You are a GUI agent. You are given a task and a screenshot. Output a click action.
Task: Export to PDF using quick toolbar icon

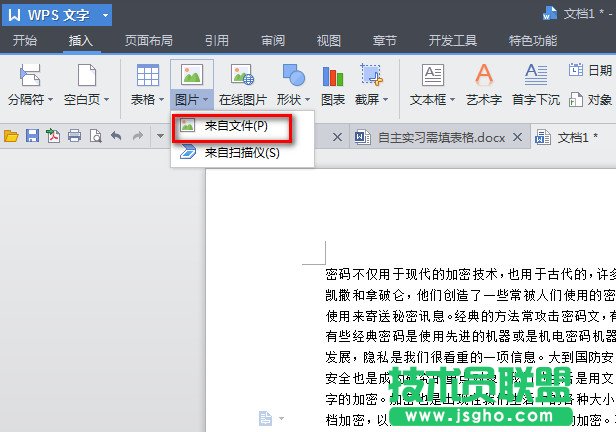[53, 136]
